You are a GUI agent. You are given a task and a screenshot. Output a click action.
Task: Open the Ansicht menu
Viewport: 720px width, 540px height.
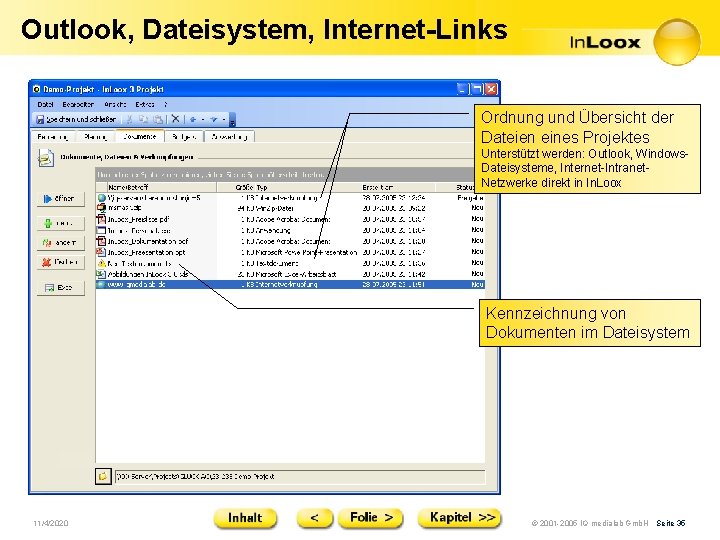pos(115,105)
